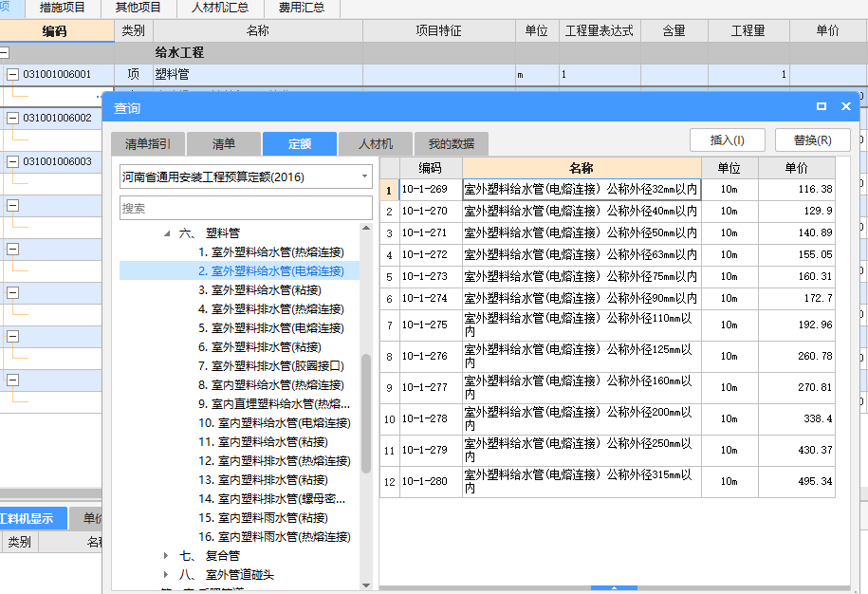
Task: Open the 其他项目 tab in main window
Action: (x=139, y=8)
